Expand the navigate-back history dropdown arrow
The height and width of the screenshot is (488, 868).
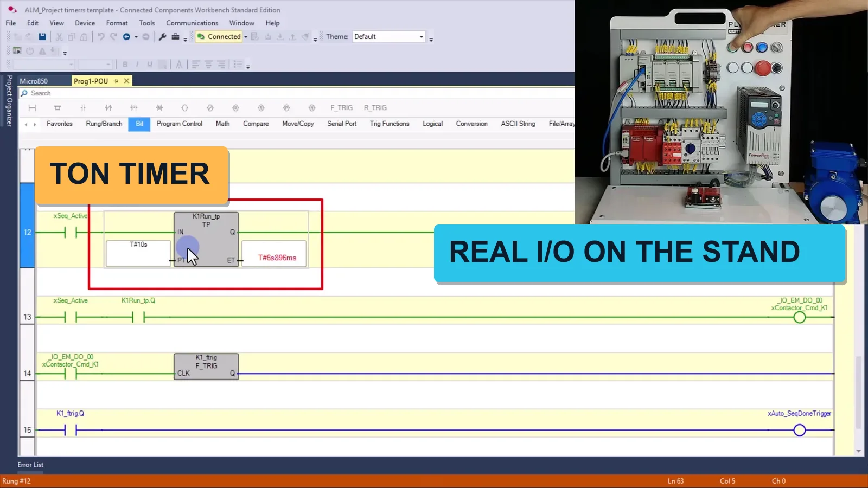tap(136, 37)
